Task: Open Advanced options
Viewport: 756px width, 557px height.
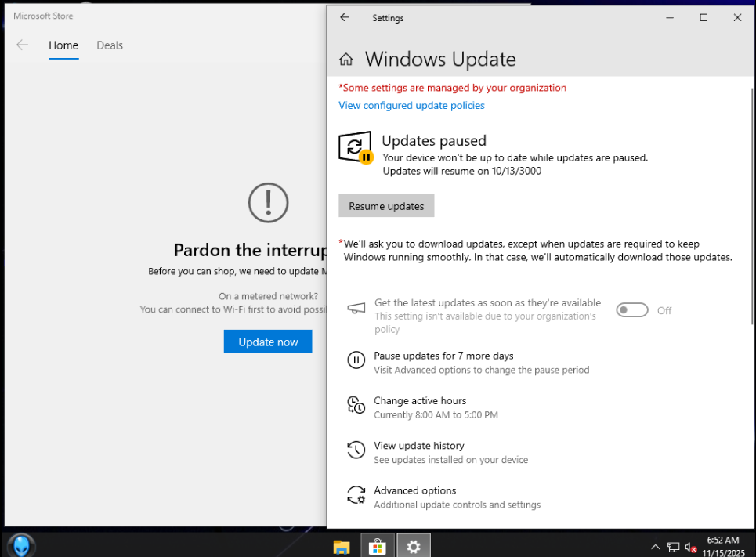Action: tap(414, 490)
